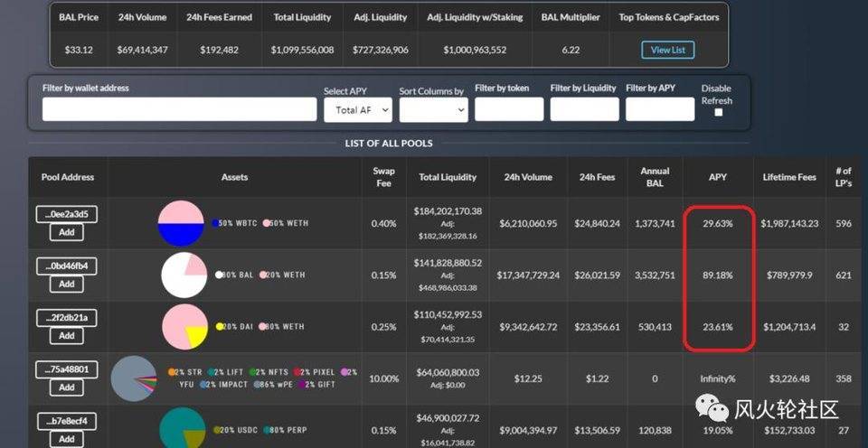Focus the Filter by wallet address field

coord(179,109)
